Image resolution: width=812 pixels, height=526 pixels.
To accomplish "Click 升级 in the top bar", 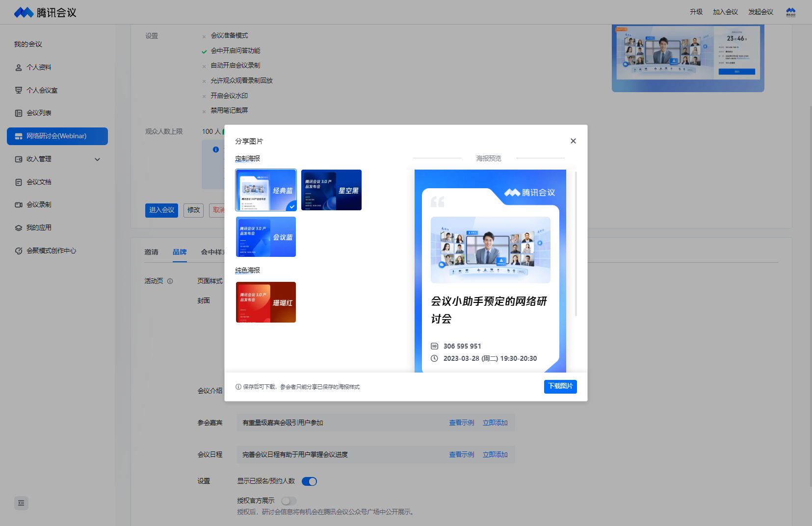I will (x=696, y=12).
